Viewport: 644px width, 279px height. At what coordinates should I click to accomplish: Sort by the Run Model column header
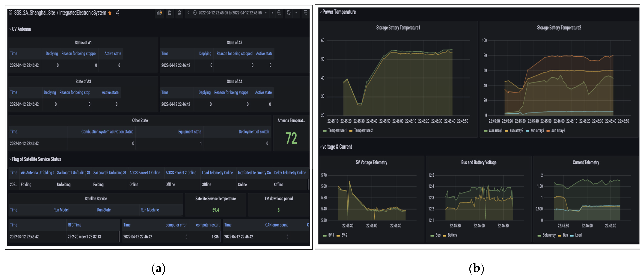tap(61, 210)
